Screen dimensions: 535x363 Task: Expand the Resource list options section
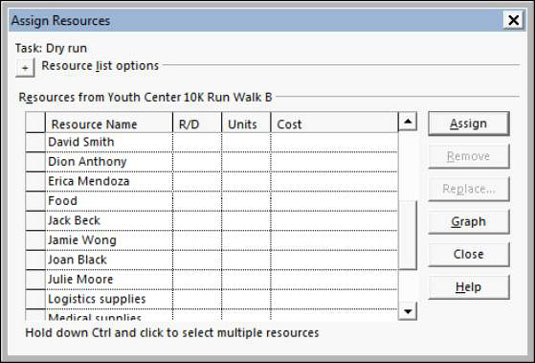(x=25, y=68)
